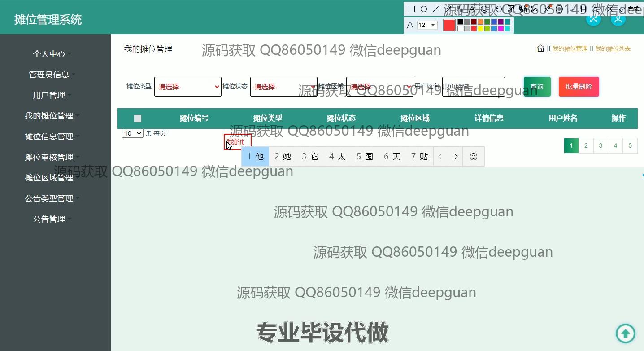Open the emoji panel in IME bar
Image resolution: width=644 pixels, height=351 pixels.
point(473,157)
